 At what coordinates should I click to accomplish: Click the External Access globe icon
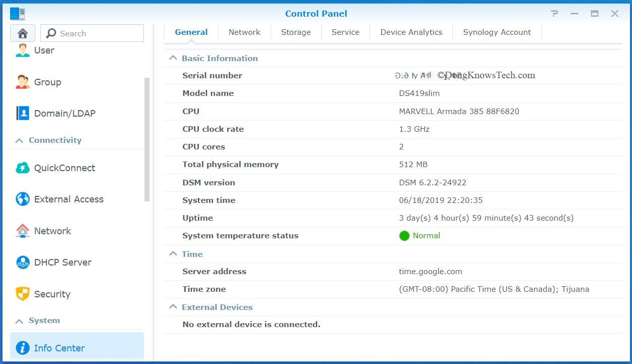pyautogui.click(x=23, y=199)
